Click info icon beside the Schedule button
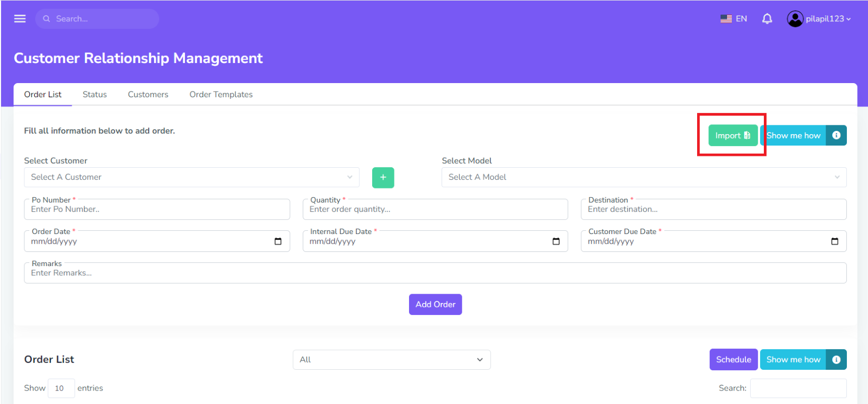The image size is (868, 404). coord(836,359)
